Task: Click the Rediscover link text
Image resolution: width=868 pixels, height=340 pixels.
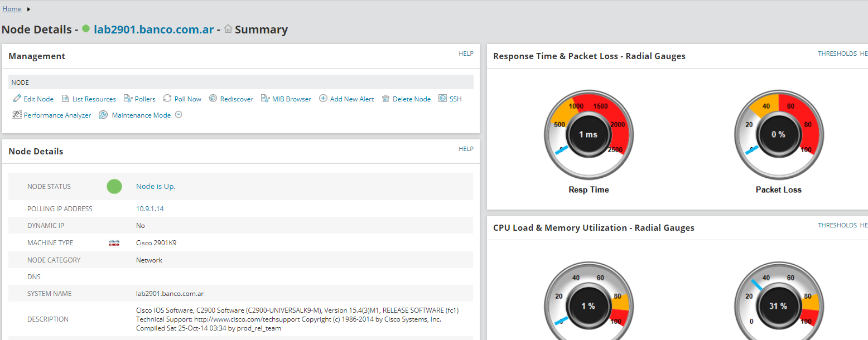Action: [x=237, y=99]
